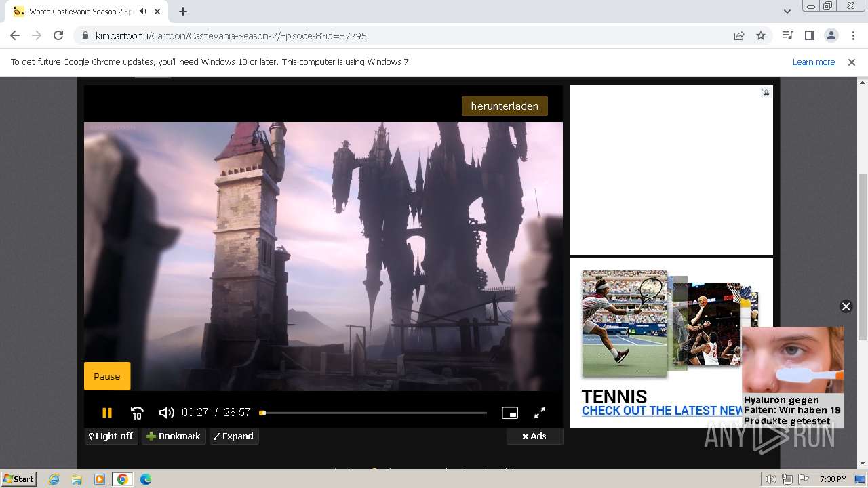Click the yellow Pause tooltip button
Screen dimensions: 868x488
coord(107,376)
